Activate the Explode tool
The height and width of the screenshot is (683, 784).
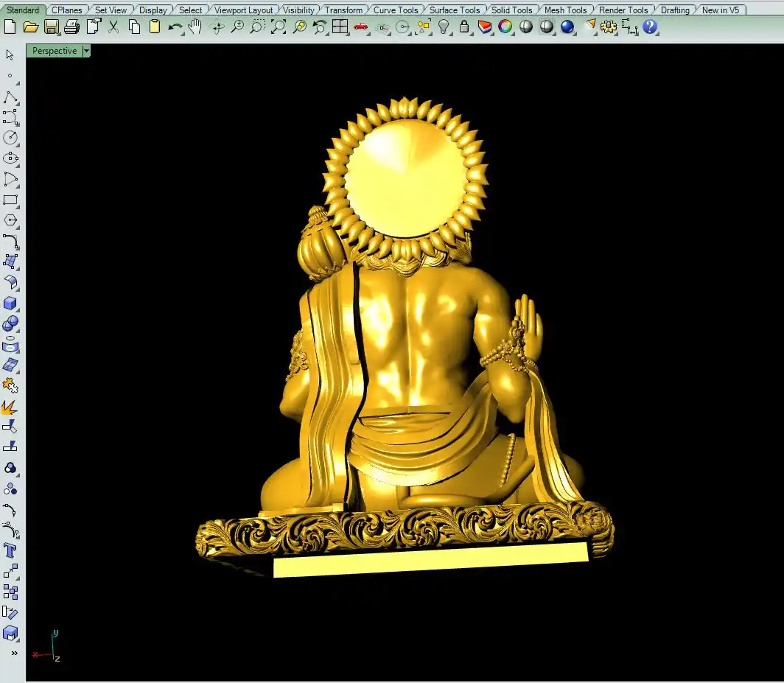(x=10, y=407)
